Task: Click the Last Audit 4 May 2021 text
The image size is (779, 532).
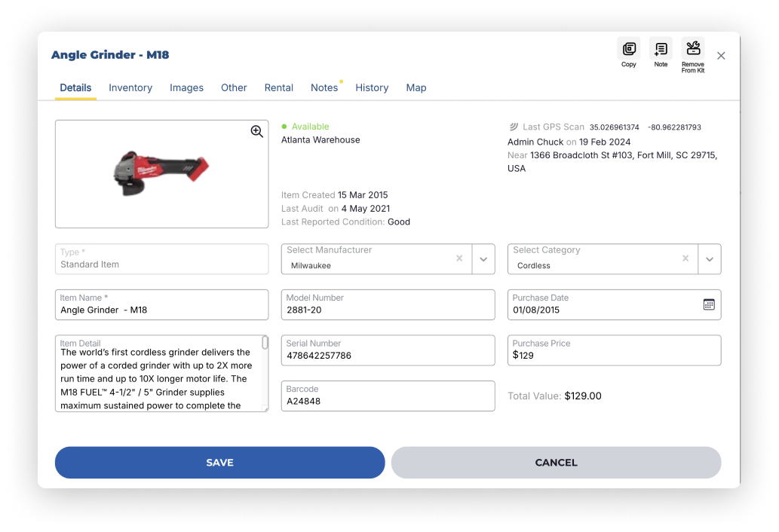Action: (x=336, y=209)
